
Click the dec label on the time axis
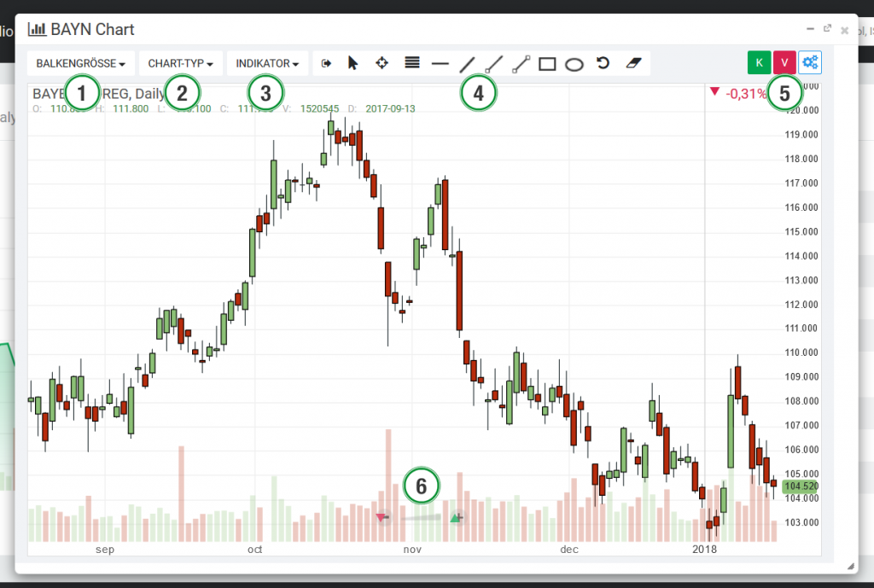click(569, 550)
